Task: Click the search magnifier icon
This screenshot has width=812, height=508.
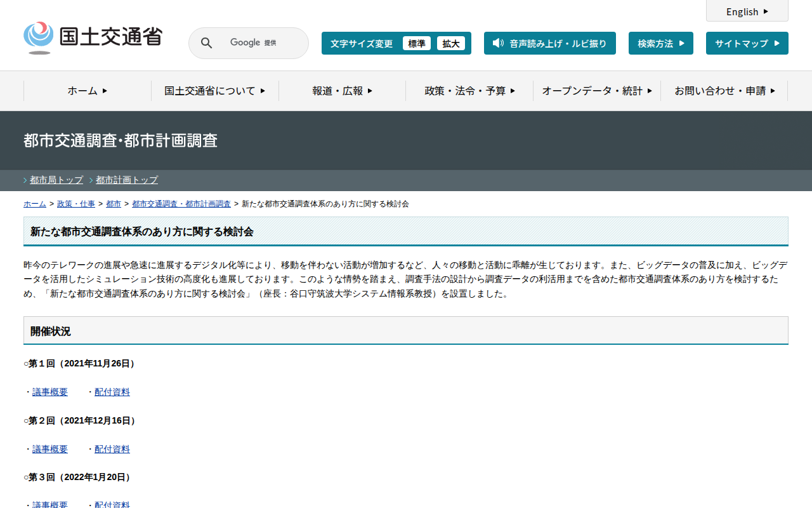Action: click(207, 43)
